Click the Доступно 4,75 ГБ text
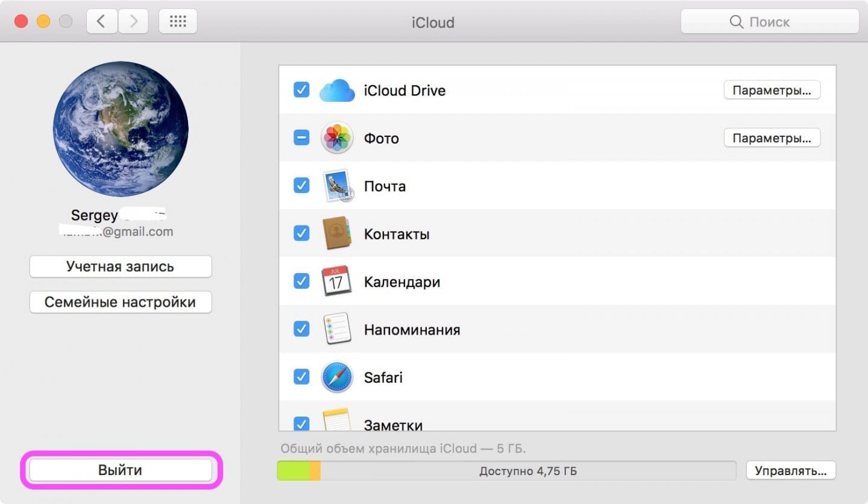Image resolution: width=868 pixels, height=504 pixels. pos(528,471)
